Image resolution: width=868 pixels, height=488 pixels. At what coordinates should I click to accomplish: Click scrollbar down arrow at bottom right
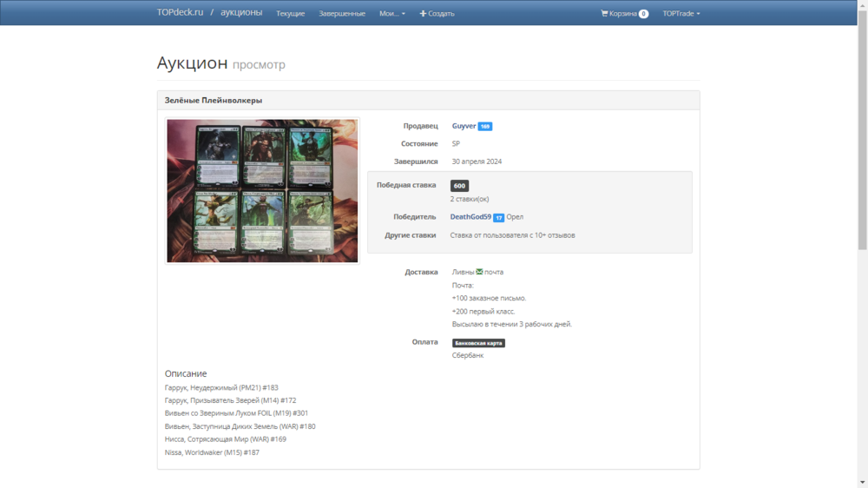coord(862,482)
